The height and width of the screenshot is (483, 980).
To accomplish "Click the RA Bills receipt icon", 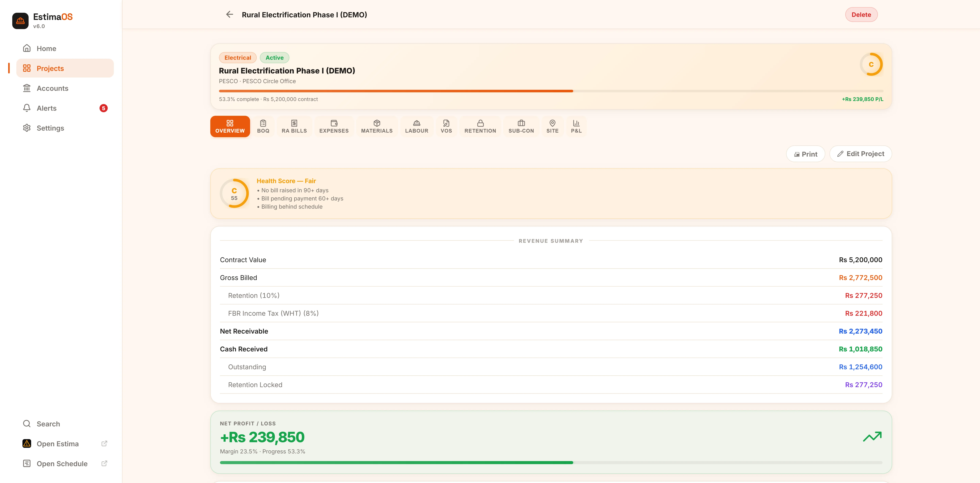I will click(294, 123).
